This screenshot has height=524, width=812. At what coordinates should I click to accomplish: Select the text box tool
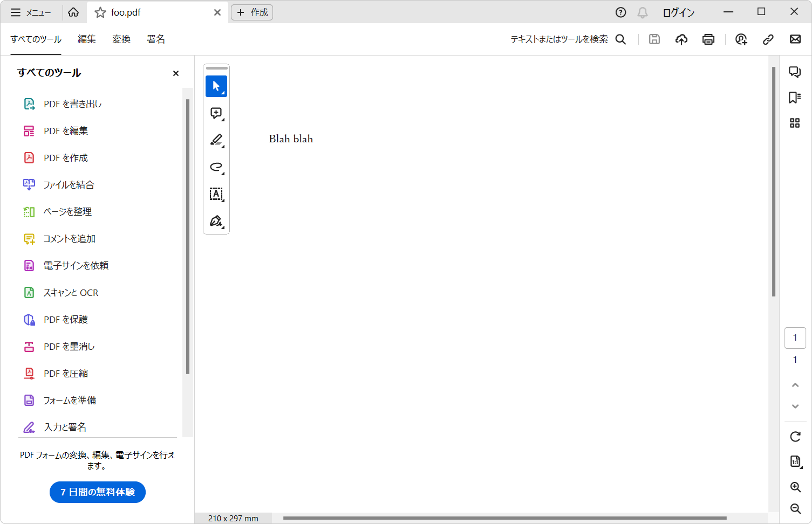(216, 194)
